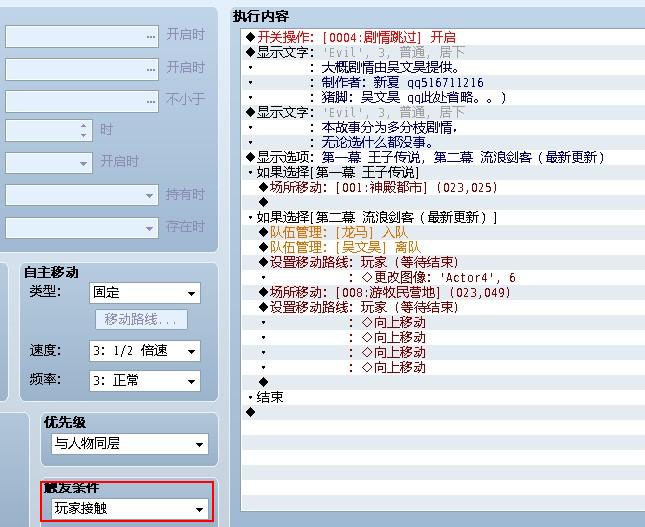Open the 持有时 item condition dropdown
This screenshot has width=645, height=527.
[82, 195]
